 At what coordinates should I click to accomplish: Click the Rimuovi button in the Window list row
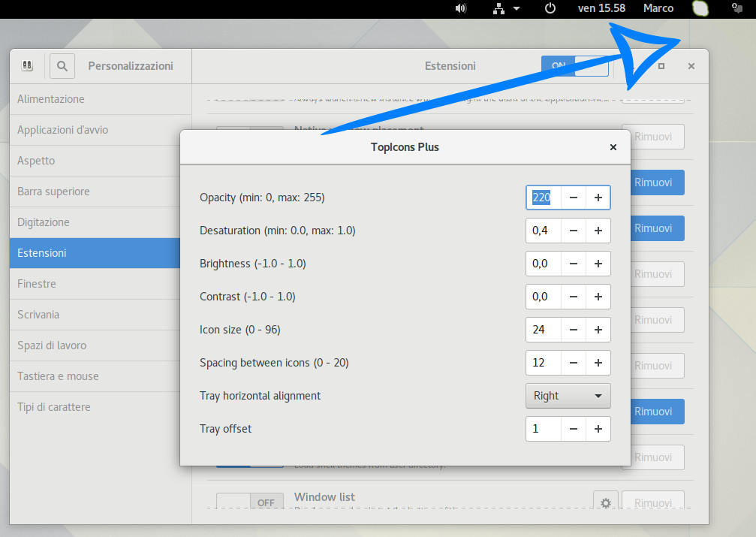pyautogui.click(x=653, y=501)
